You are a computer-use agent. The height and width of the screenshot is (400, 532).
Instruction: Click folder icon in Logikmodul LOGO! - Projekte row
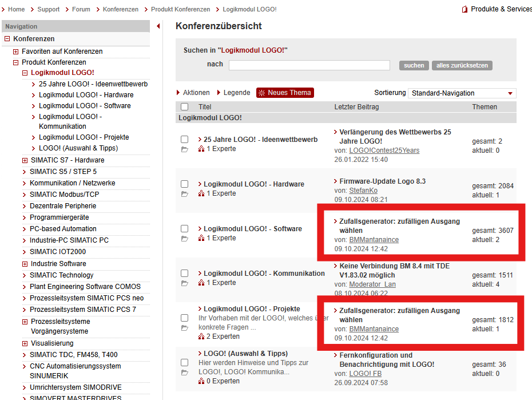tap(185, 328)
